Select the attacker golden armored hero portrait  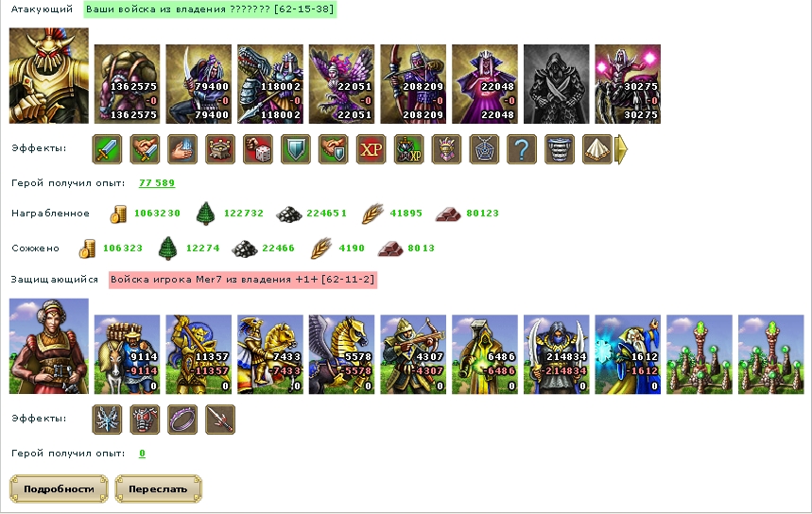49,76
